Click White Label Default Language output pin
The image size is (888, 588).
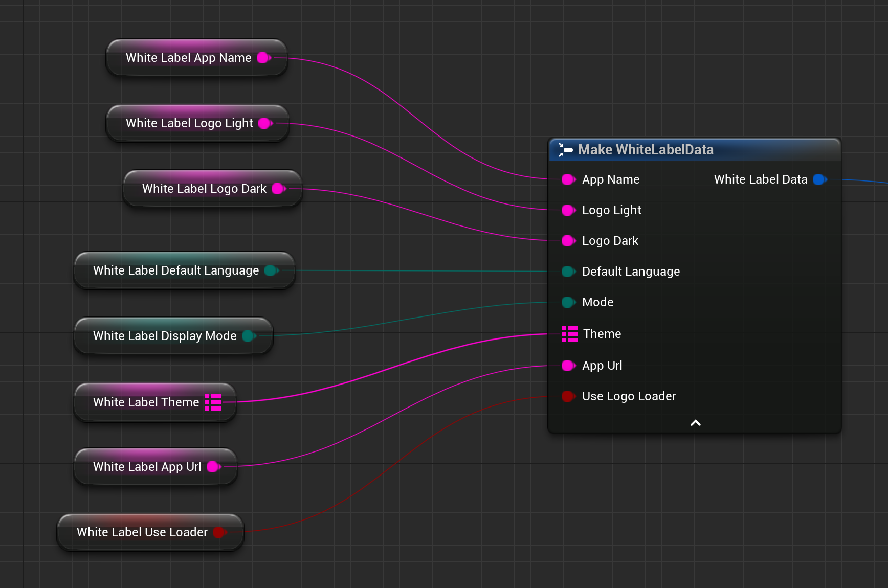click(x=271, y=270)
